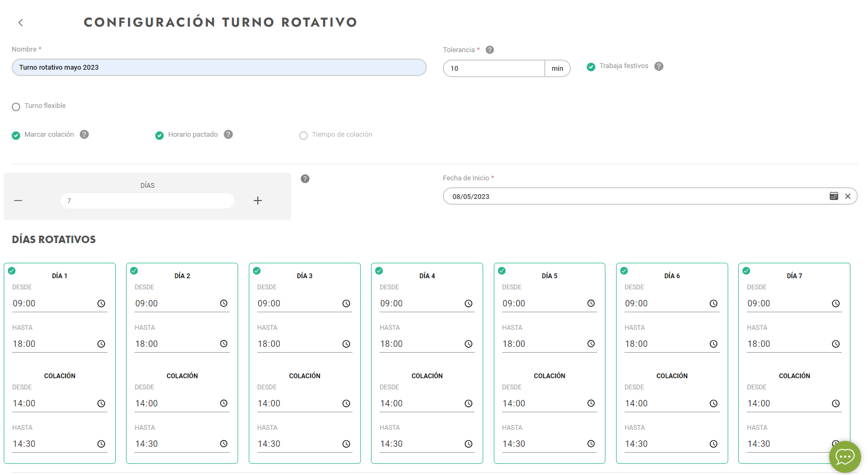Uncheck the Trabaja festivos checkbox
The image size is (868, 475).
591,66
